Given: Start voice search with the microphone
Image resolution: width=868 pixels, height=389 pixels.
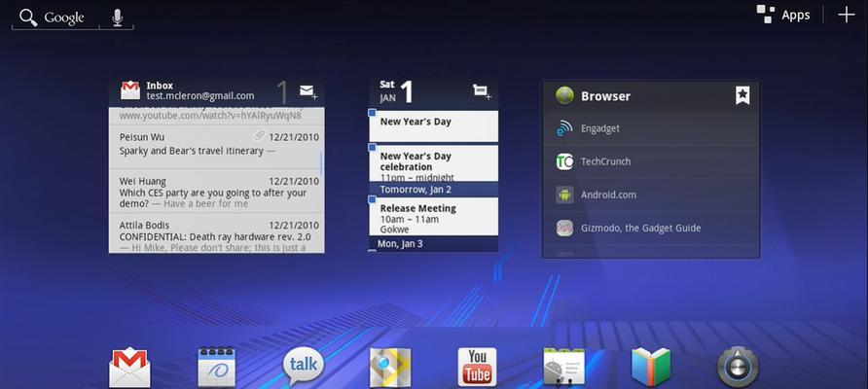Looking at the screenshot, I should pos(117,18).
